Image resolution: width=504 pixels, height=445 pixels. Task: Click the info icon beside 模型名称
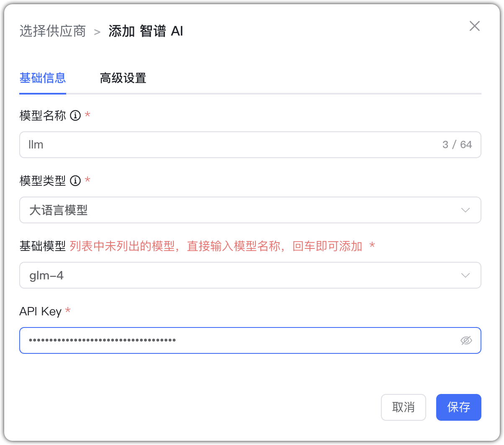[75, 116]
